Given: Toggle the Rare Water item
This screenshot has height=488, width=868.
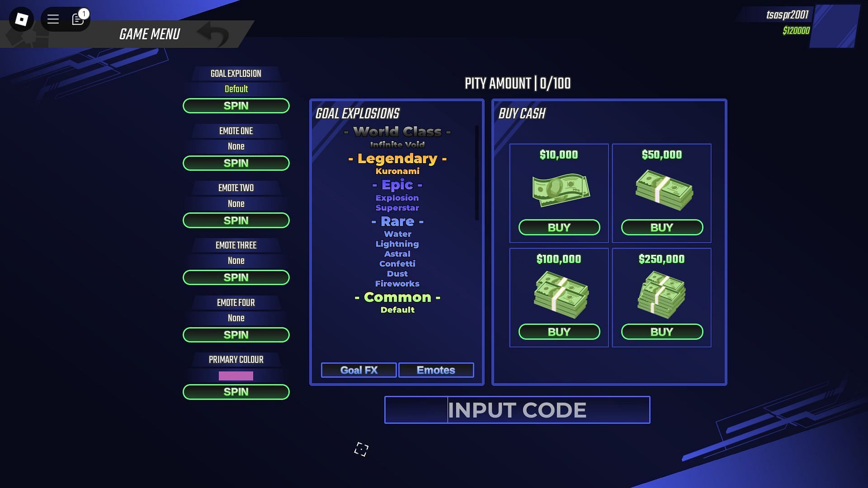Looking at the screenshot, I should pos(397,234).
